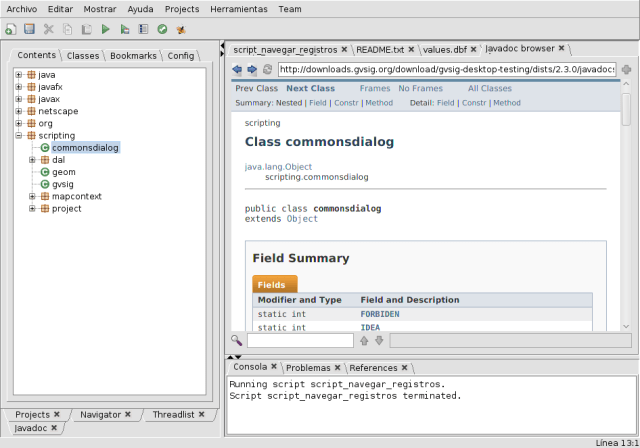Select the gvsig class in tree

63,184
